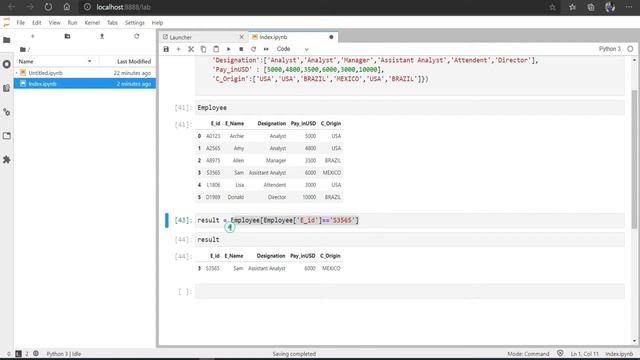
Task: Click the Ln 1, Col 11 status indicator
Action: click(x=584, y=354)
